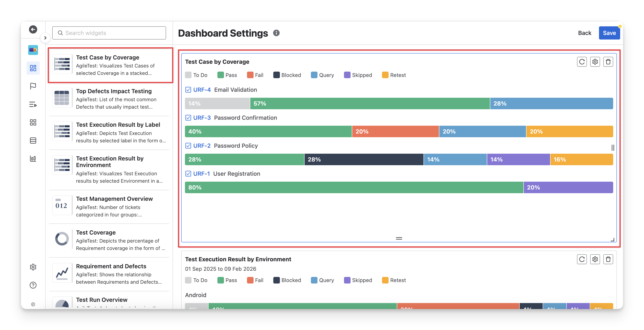The image size is (644, 330).
Task: Expand the sidebar with the chevron button
Action: pyautogui.click(x=45, y=38)
